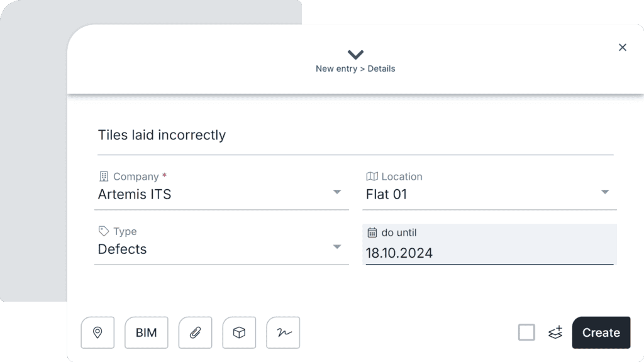
Task: Click the location pin icon
Action: [97, 332]
